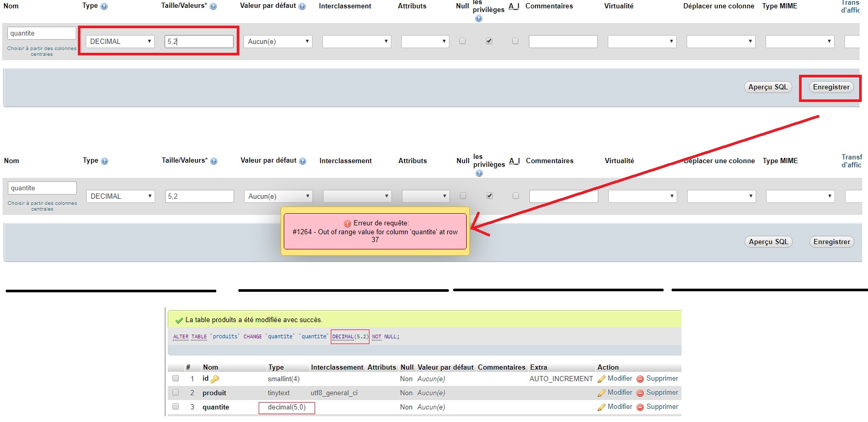Viewport: 868px width, 422px height.
Task: Click the red delete icon in the produit row
Action: coord(640,393)
